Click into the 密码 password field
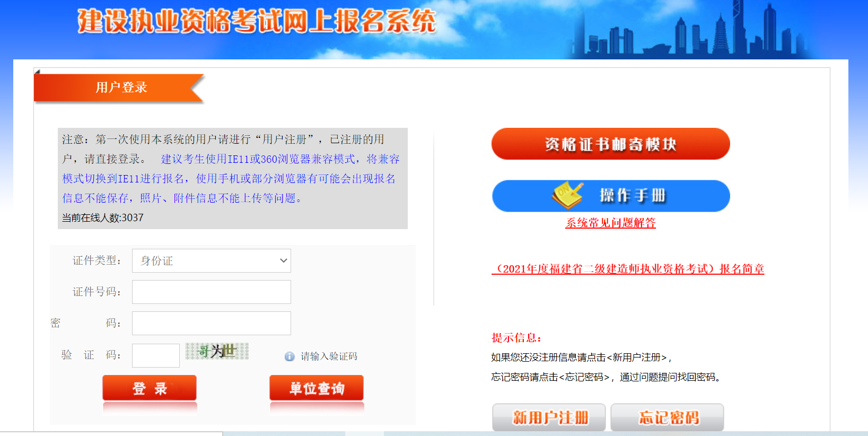 tap(212, 323)
